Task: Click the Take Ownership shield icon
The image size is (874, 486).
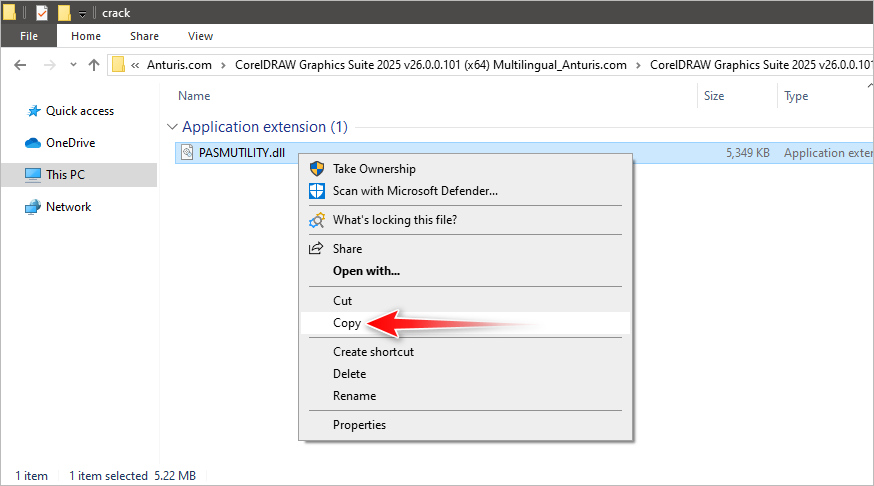Action: [317, 169]
